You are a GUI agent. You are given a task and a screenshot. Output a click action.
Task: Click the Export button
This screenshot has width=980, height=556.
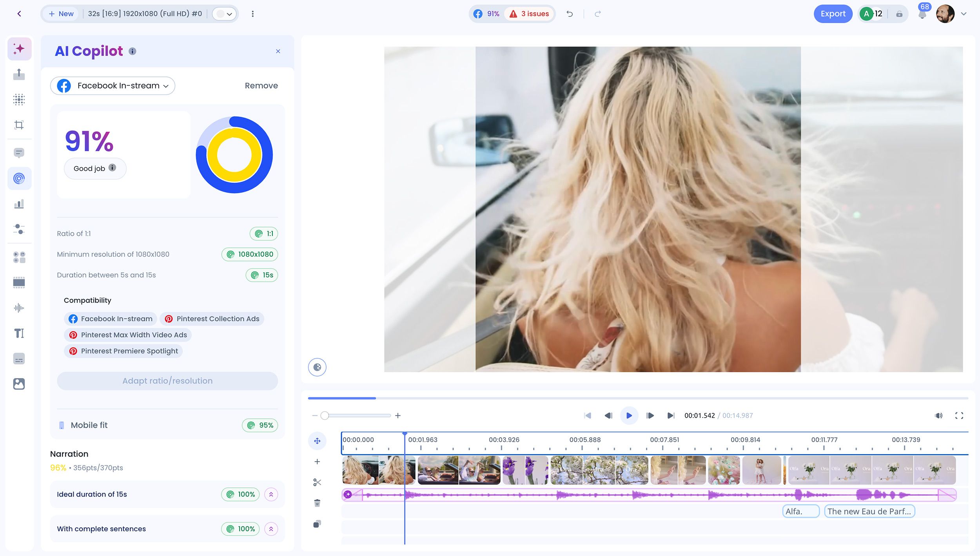[833, 14]
